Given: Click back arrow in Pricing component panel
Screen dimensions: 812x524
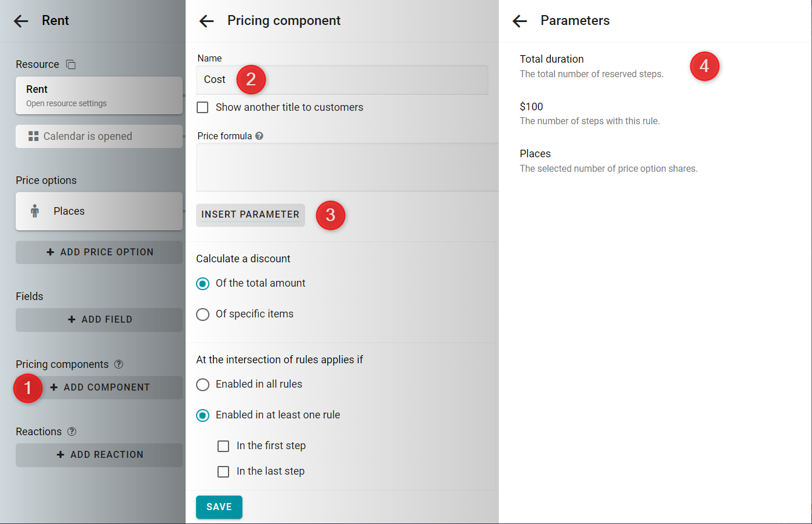Looking at the screenshot, I should (x=206, y=21).
